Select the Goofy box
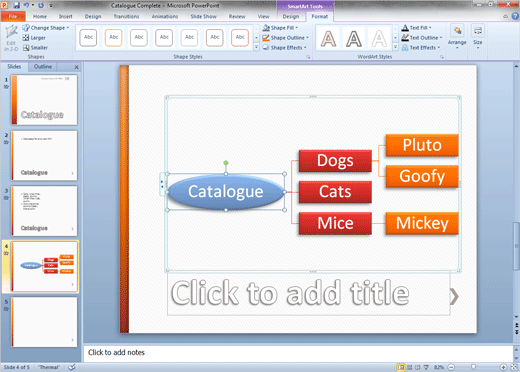The height and width of the screenshot is (372, 520). click(422, 176)
